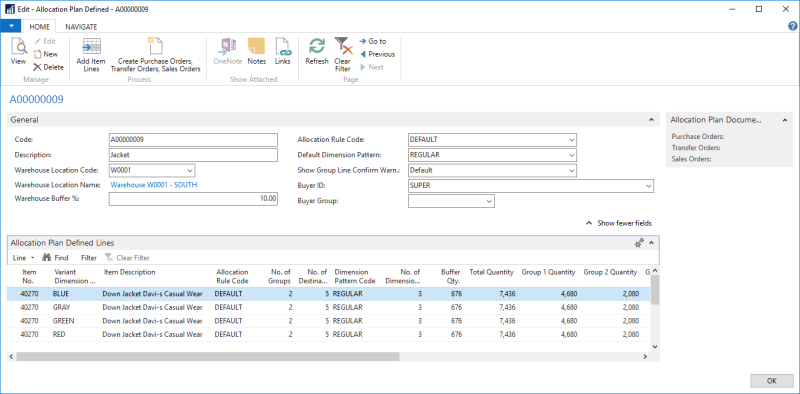Go to Next record
Viewport: 800px width, 394px height.
[371, 67]
